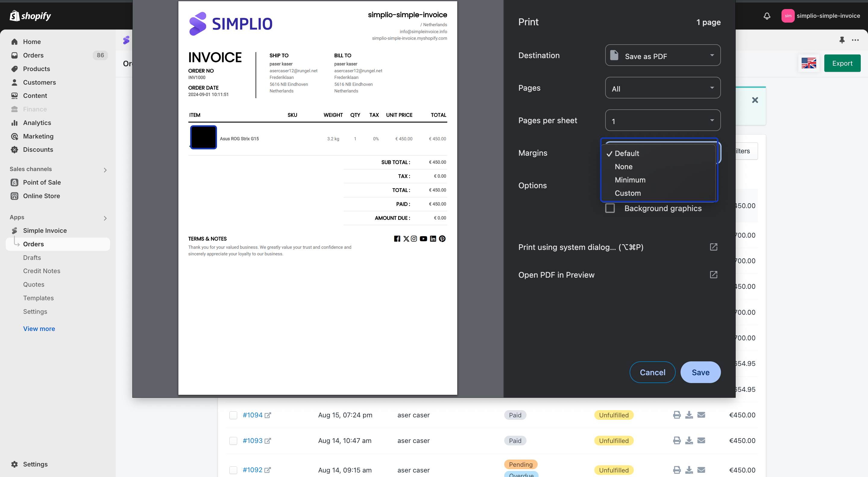Email invoice for order #1092
This screenshot has height=477, width=868.
point(701,469)
